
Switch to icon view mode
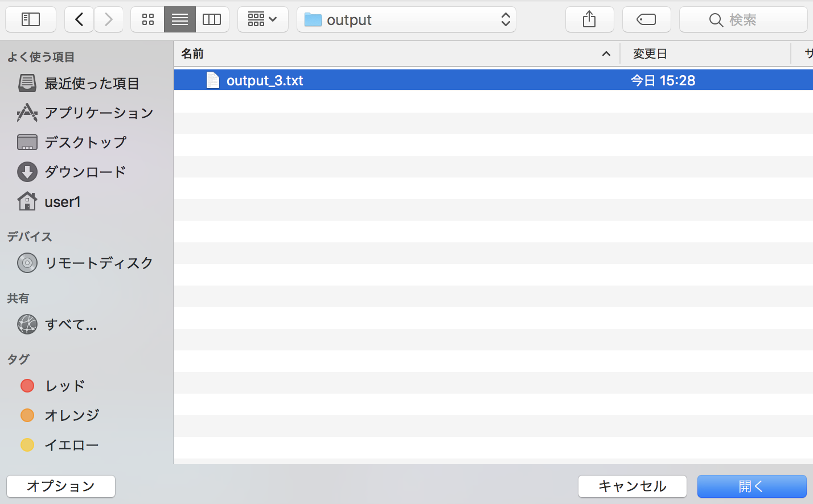tap(148, 20)
